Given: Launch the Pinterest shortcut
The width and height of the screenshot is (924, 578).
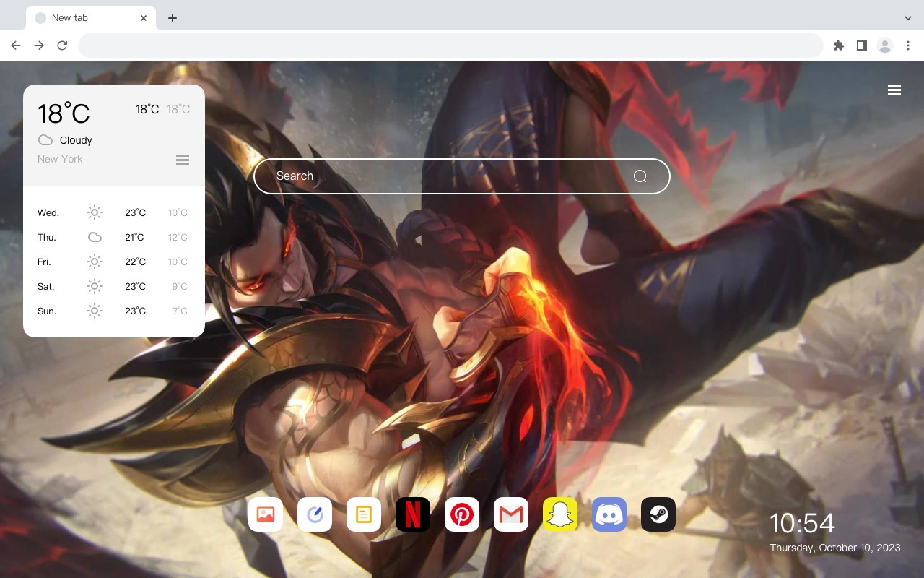Looking at the screenshot, I should pyautogui.click(x=462, y=514).
